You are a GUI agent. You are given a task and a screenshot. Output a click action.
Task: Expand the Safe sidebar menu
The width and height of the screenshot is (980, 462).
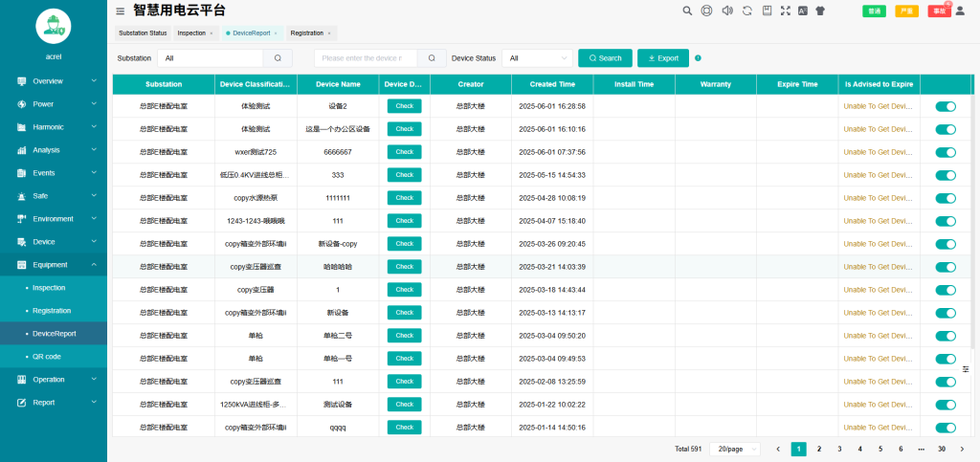54,196
